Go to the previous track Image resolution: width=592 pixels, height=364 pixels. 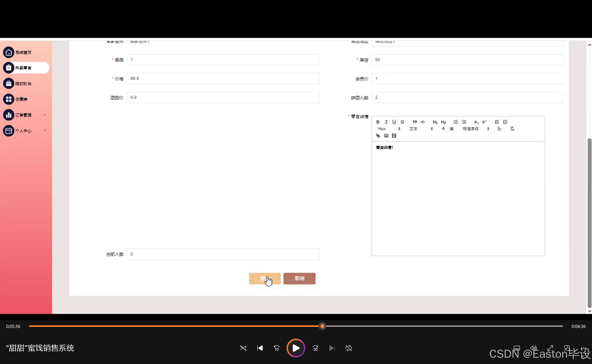tap(260, 348)
